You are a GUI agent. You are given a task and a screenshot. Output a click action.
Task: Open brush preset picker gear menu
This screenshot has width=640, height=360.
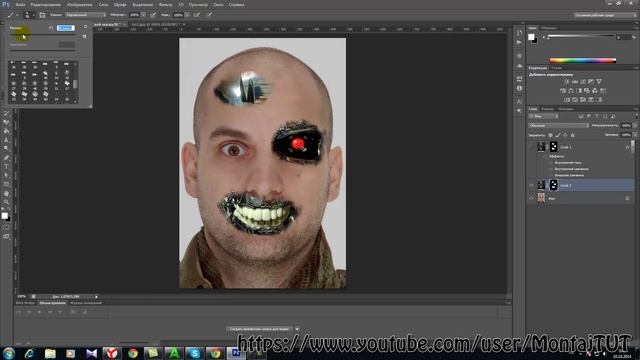pos(85,27)
